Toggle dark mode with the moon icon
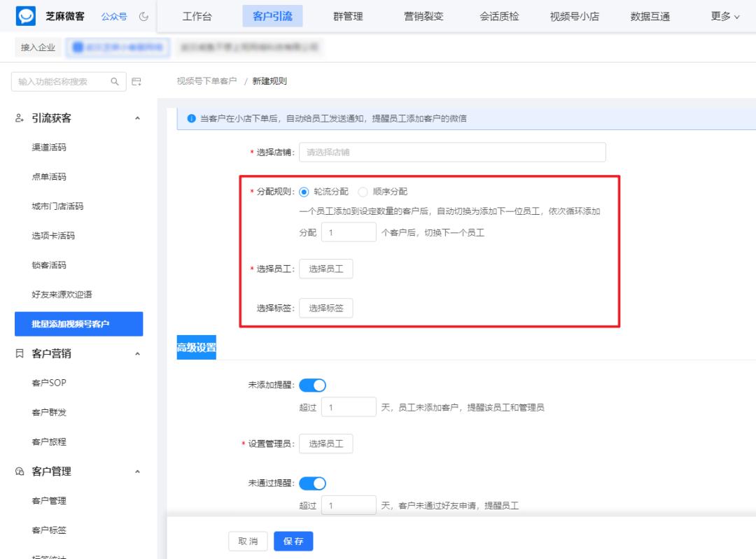This screenshot has width=756, height=559. (142, 16)
